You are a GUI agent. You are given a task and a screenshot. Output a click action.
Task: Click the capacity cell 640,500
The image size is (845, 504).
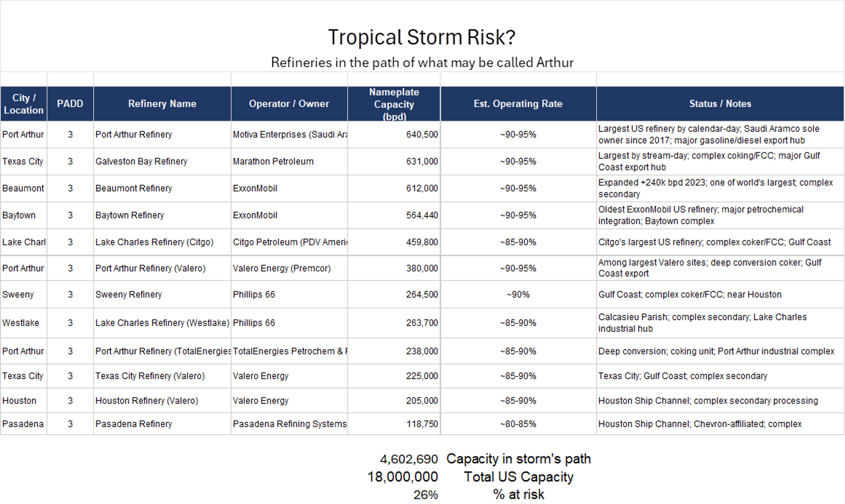(394, 135)
